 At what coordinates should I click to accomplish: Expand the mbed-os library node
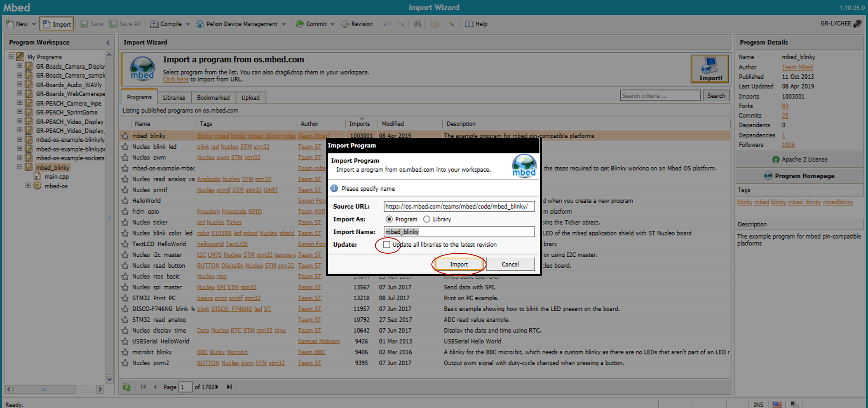click(28, 186)
